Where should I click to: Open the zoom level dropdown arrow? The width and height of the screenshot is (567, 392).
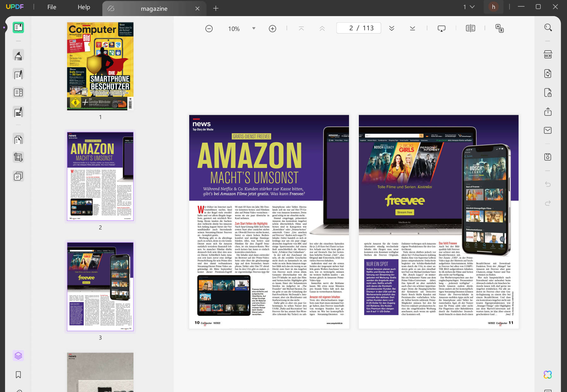click(x=254, y=28)
